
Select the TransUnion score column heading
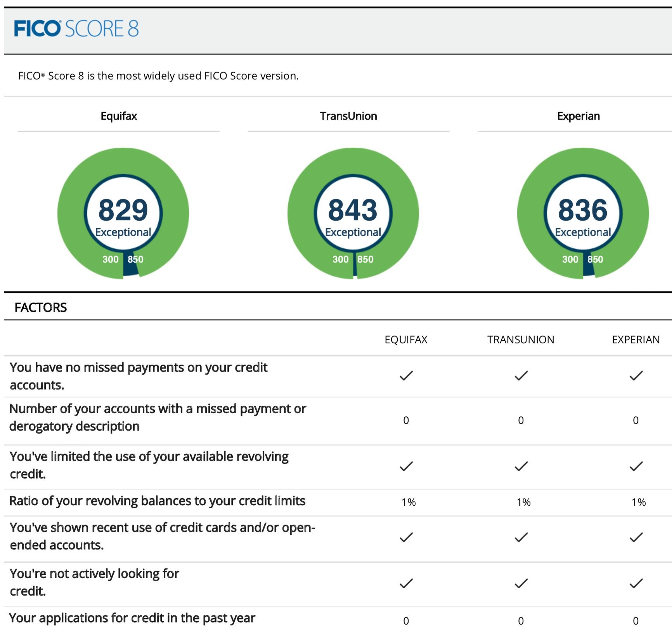(x=348, y=116)
